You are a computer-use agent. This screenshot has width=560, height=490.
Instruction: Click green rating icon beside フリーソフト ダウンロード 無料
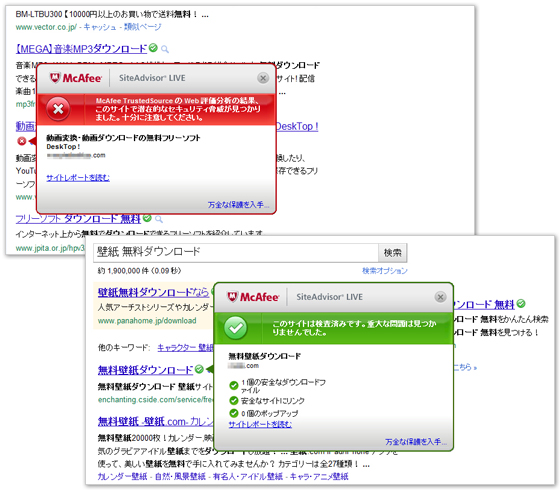click(147, 218)
